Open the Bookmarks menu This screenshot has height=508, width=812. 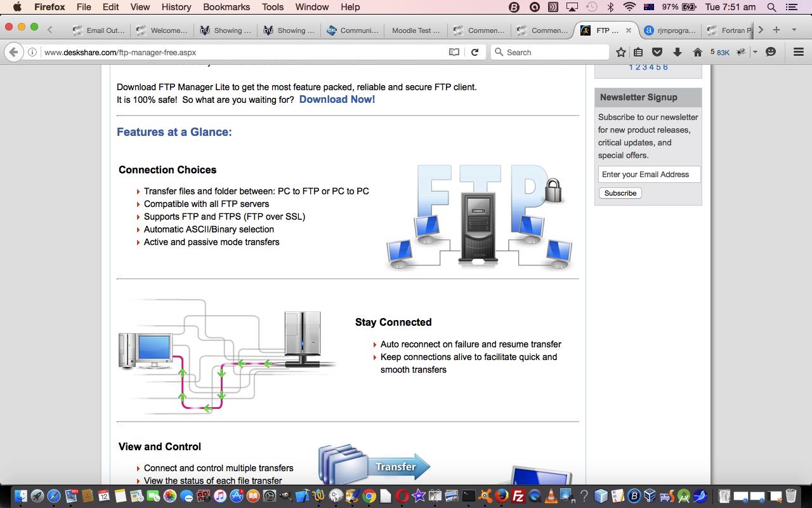click(x=227, y=7)
